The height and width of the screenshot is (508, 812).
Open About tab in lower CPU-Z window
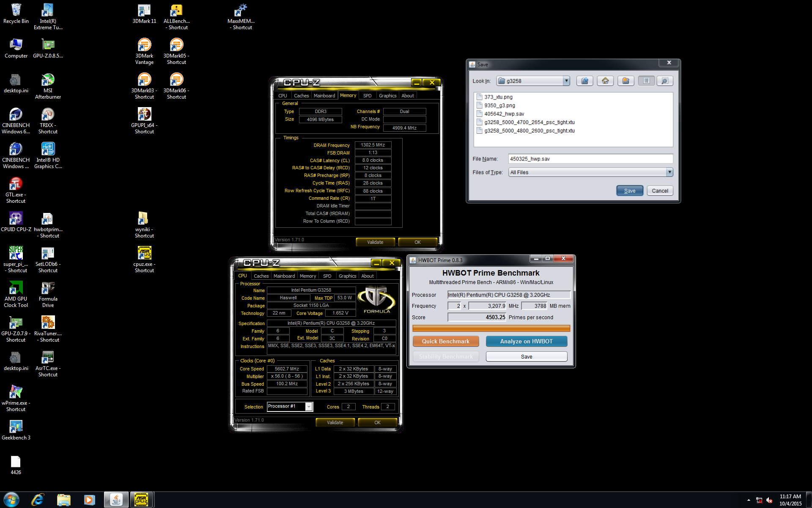pyautogui.click(x=367, y=276)
